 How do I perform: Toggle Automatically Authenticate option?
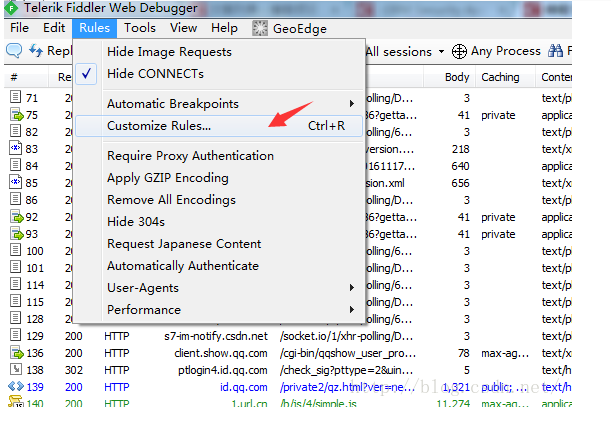(219, 266)
